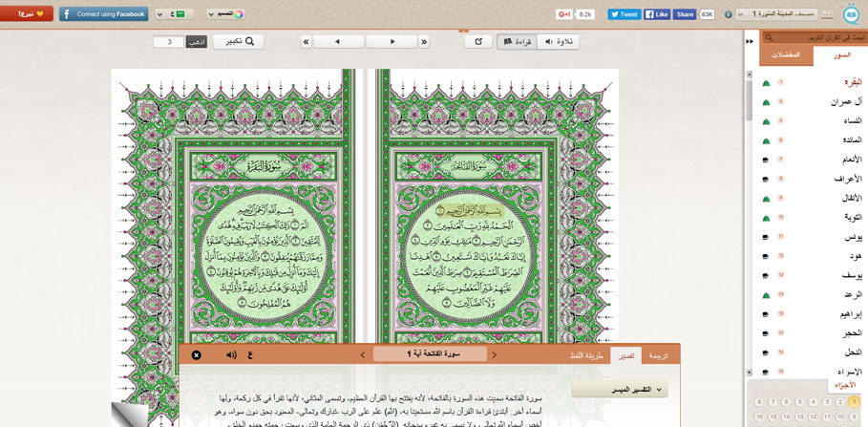Expand the التفسير الميسر tafsir dropdown
Screen dimensions: 868x427
coord(619,390)
